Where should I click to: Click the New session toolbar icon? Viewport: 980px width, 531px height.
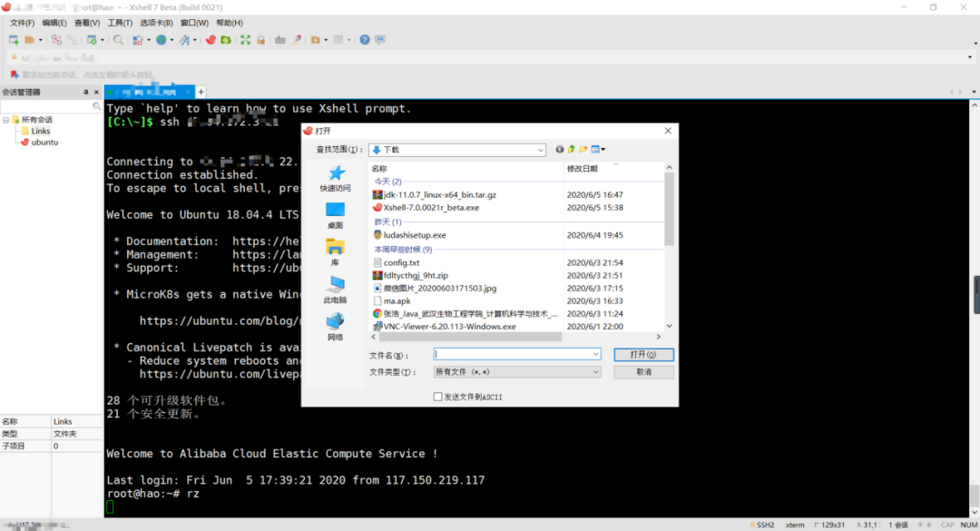(x=14, y=40)
